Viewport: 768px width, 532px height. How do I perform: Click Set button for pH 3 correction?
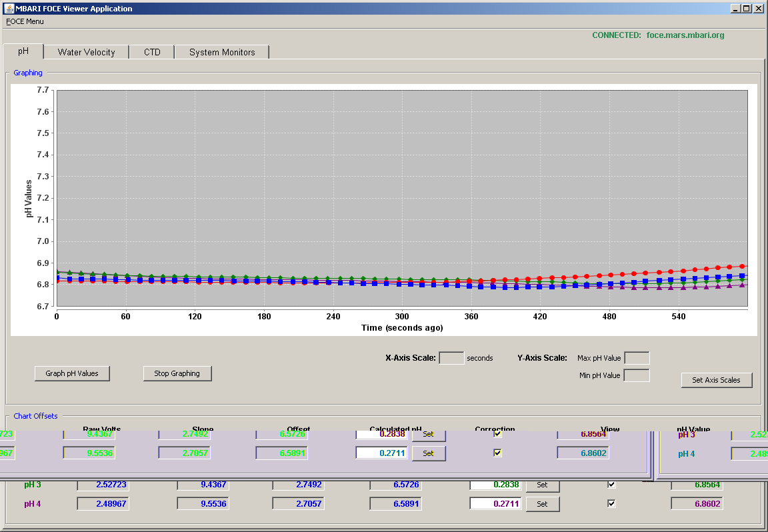tap(542, 485)
